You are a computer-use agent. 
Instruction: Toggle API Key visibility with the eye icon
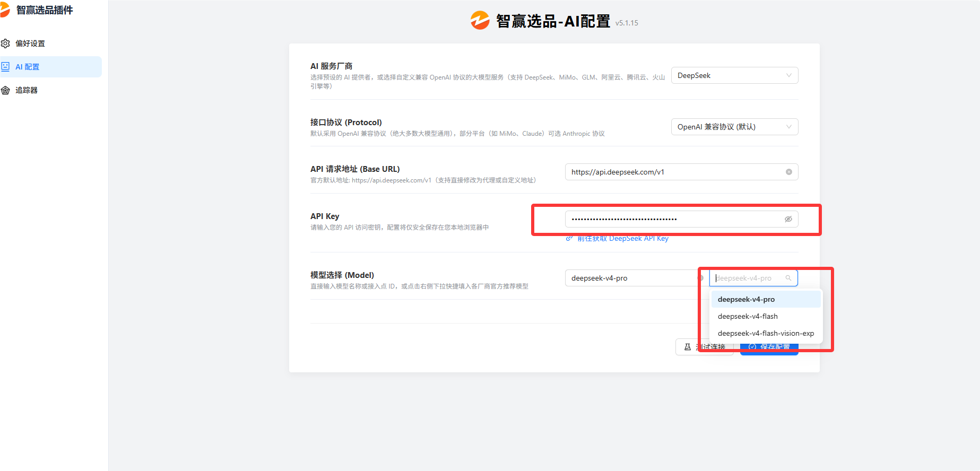(788, 219)
